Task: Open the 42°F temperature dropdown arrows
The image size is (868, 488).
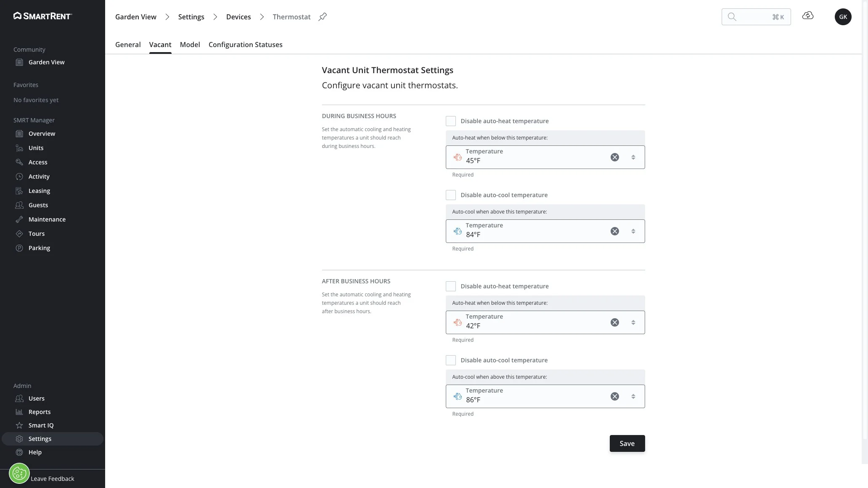Action: coord(633,322)
